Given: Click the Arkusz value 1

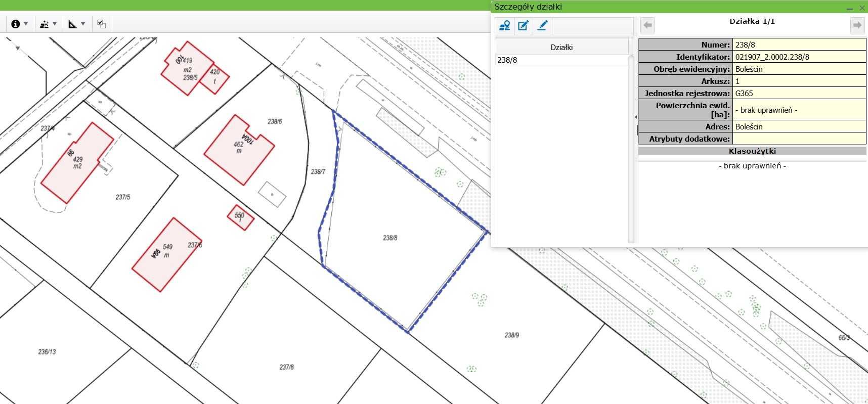Looking at the screenshot, I should point(799,81).
